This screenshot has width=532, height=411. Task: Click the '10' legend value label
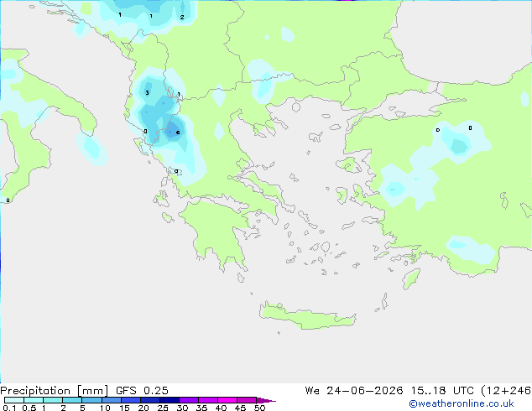click(105, 408)
